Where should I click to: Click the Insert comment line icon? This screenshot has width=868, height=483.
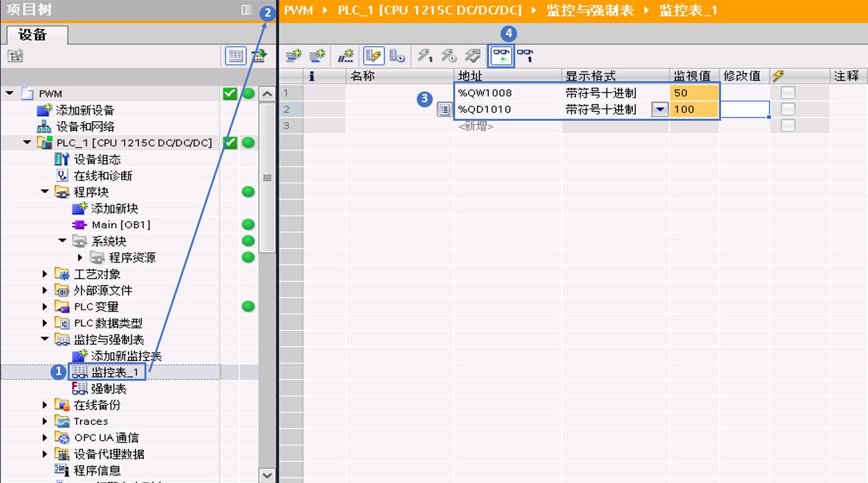click(346, 56)
